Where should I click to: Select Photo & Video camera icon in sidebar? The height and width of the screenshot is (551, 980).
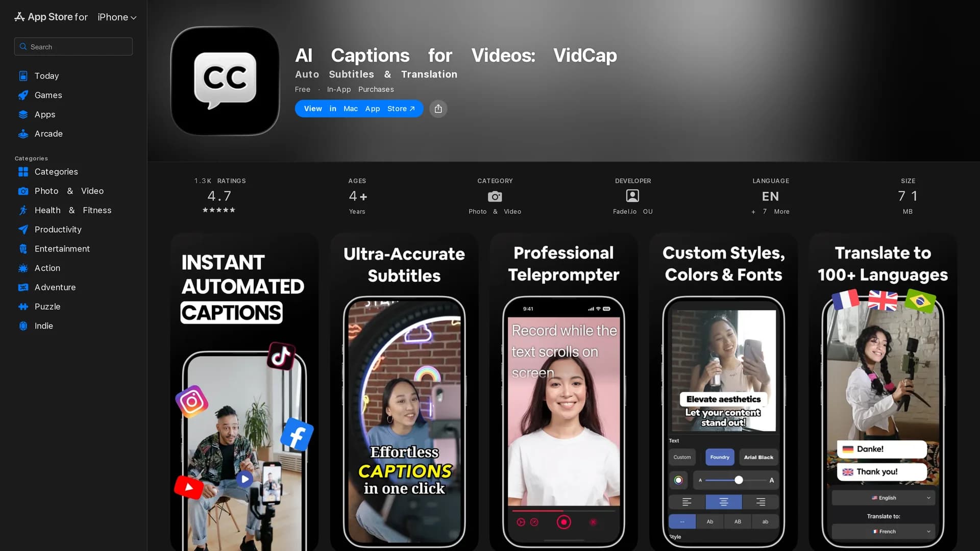pos(23,191)
